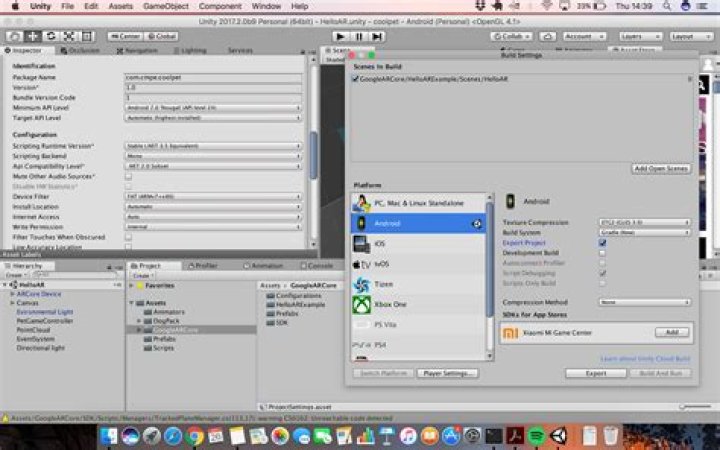Open Chrome from the dock
Image resolution: width=720 pixels, height=450 pixels.
195,436
